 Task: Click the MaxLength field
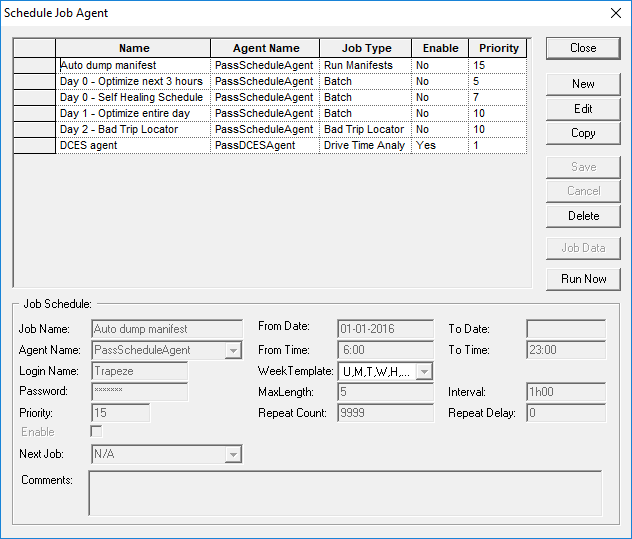coord(385,392)
